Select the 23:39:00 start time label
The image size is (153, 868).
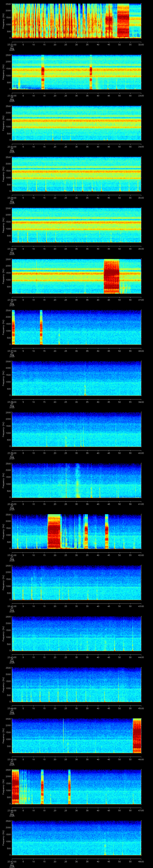coord(12,453)
